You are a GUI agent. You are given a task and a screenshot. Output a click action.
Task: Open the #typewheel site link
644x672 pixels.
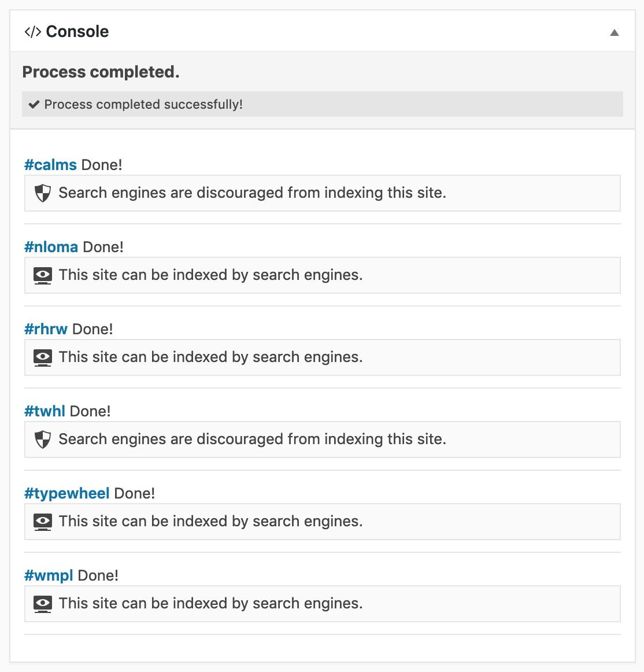[67, 494]
